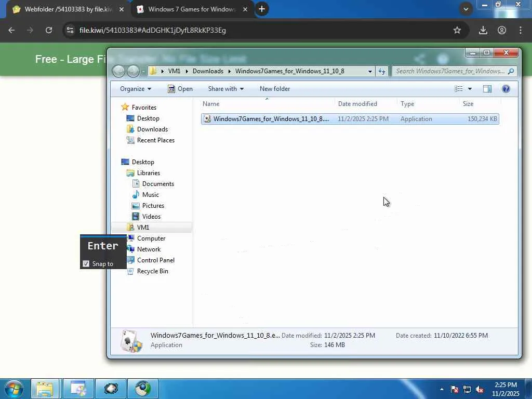The height and width of the screenshot is (399, 532).
Task: Open Chrome downloads icon
Action: click(483, 30)
